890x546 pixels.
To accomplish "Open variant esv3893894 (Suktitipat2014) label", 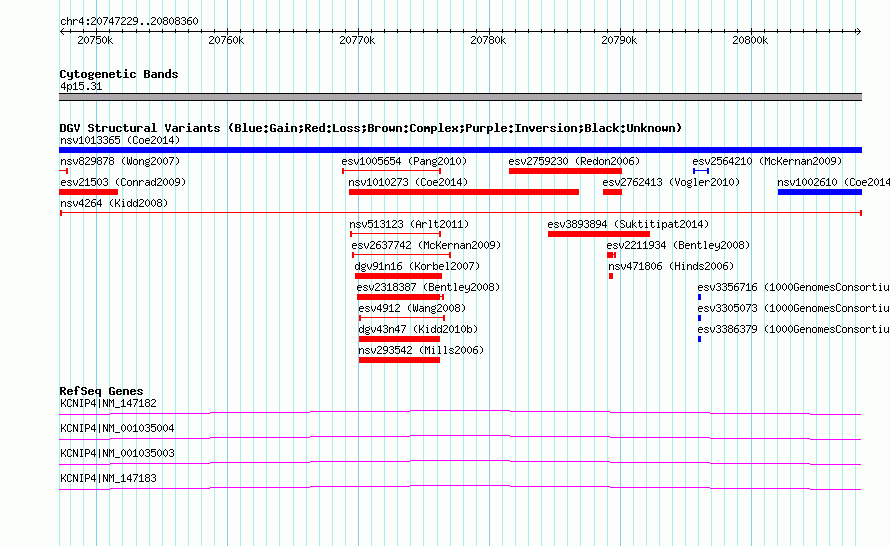I will [x=628, y=224].
